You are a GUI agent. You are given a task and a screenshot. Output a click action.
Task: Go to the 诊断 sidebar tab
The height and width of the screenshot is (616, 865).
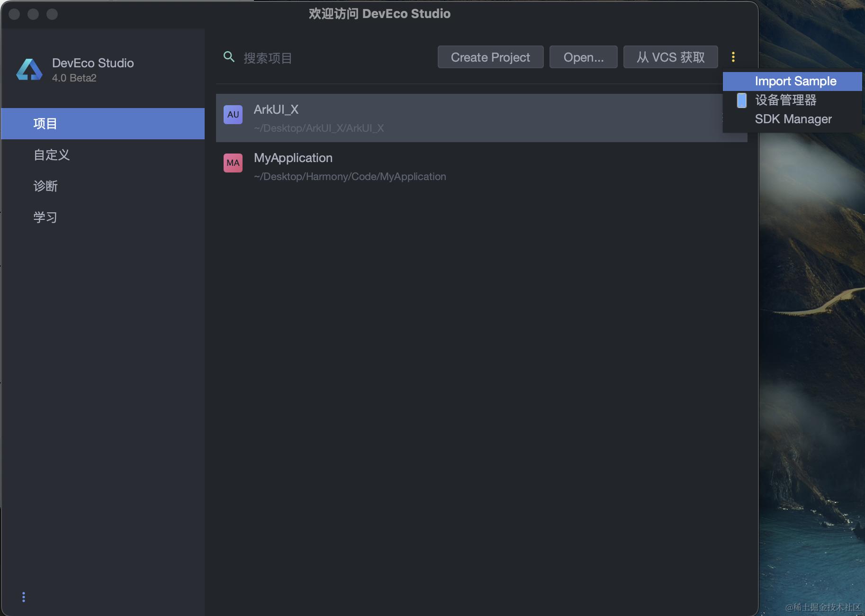(x=103, y=186)
